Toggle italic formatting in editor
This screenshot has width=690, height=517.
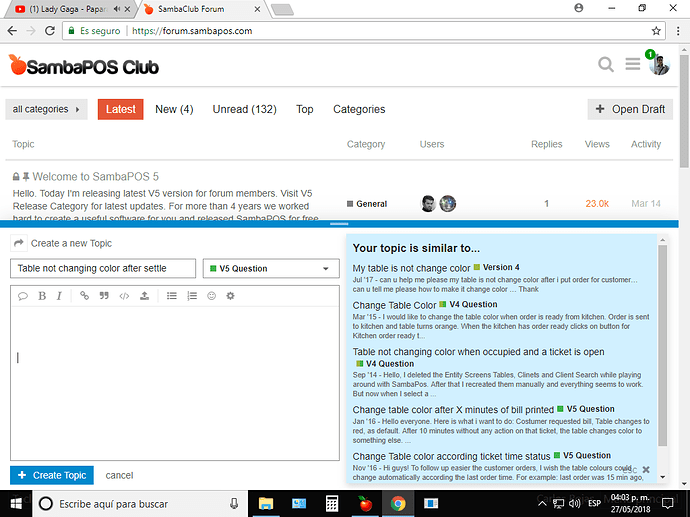pyautogui.click(x=59, y=296)
